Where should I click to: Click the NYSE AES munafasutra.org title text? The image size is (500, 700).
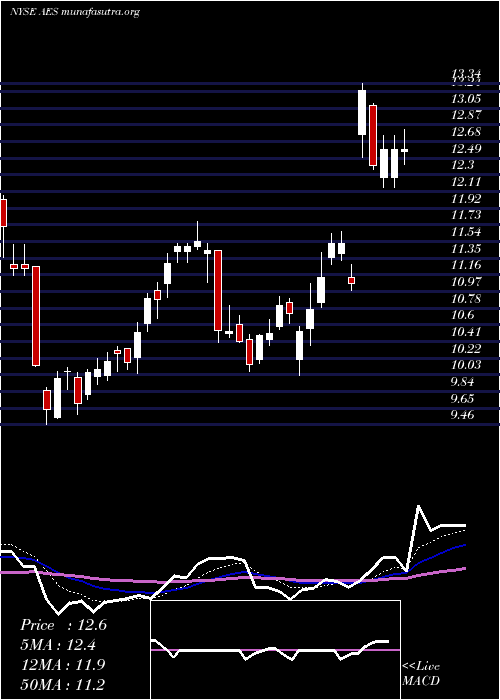tap(75, 12)
